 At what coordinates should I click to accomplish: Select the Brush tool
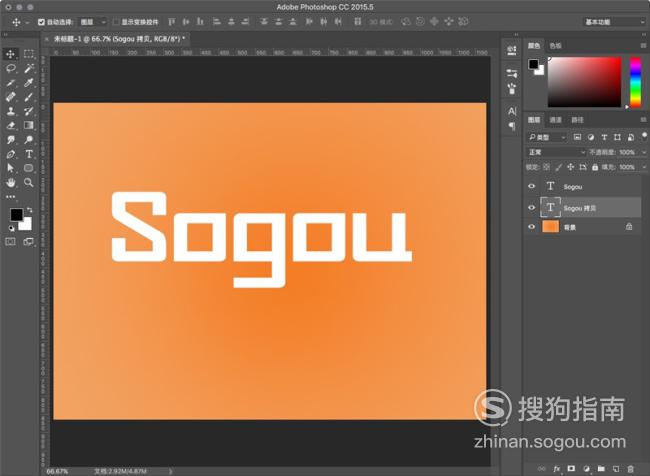point(29,97)
